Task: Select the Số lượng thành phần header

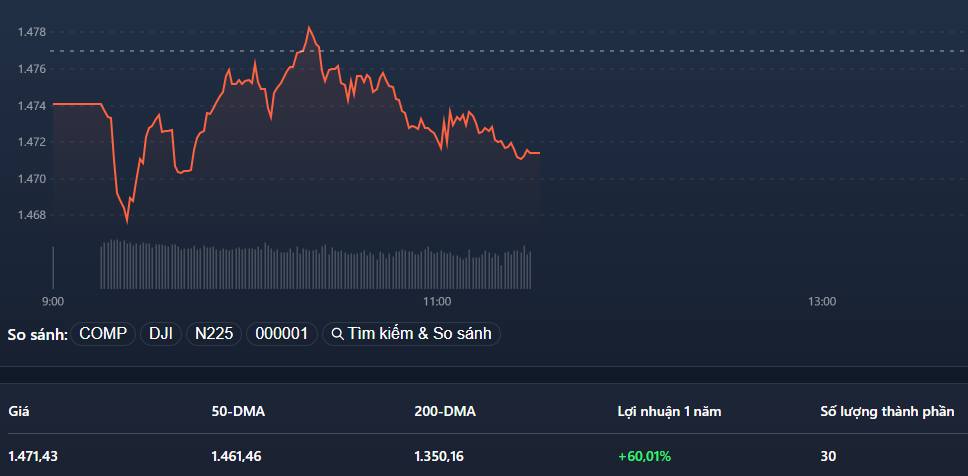Action: point(886,411)
